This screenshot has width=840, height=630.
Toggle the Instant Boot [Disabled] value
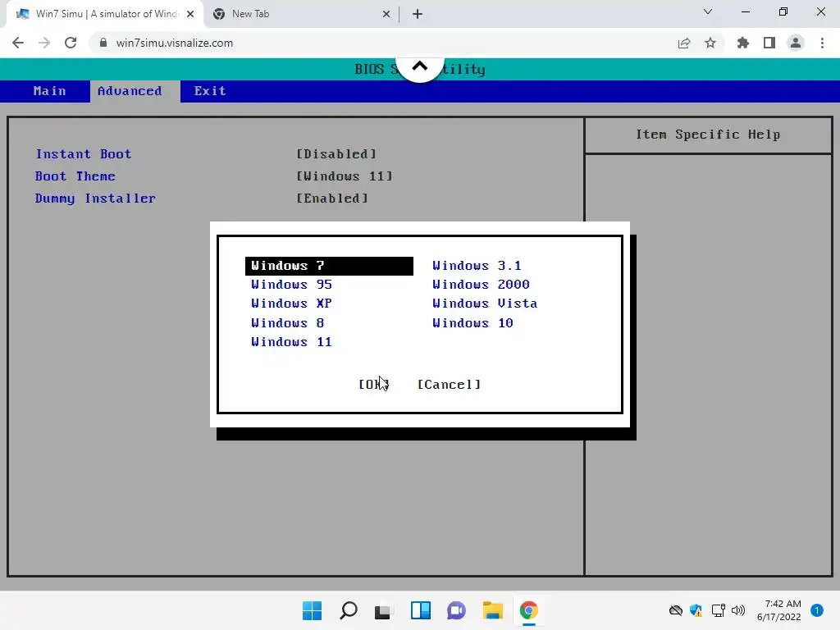pyautogui.click(x=336, y=154)
